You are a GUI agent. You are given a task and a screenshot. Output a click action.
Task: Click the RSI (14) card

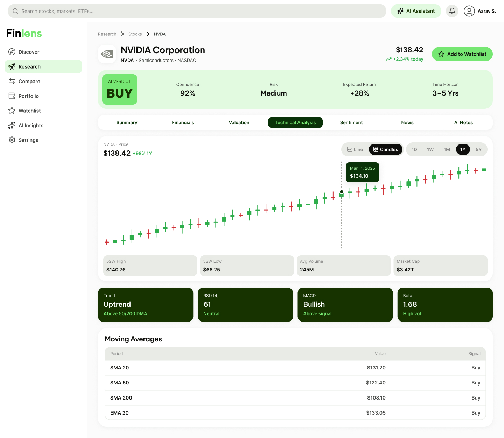[x=245, y=305]
